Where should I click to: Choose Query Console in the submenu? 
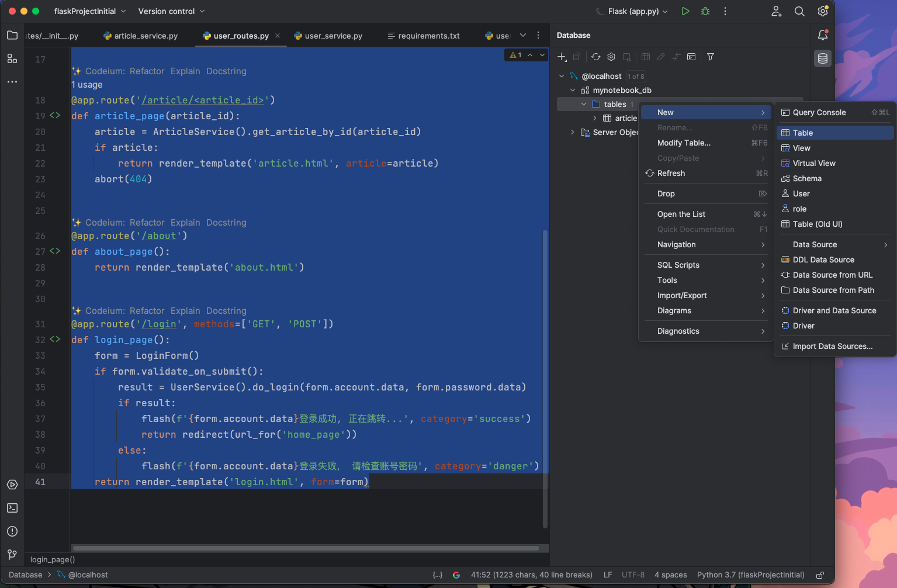819,112
